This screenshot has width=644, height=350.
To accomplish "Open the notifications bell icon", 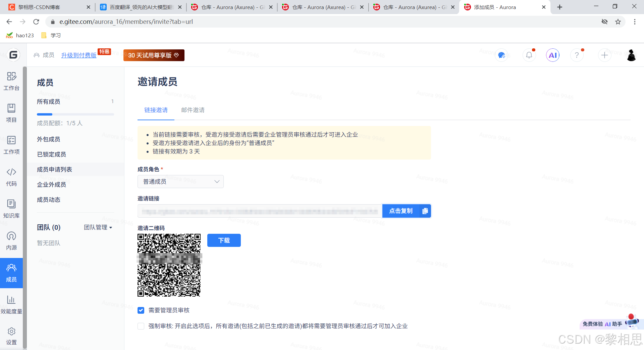I will click(x=529, y=55).
